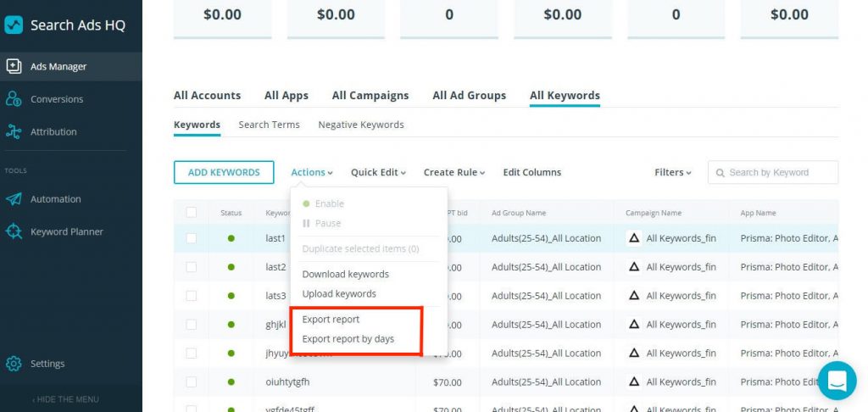Viewport: 868px width, 412px height.
Task: Click keyword name last1
Action: (x=275, y=238)
